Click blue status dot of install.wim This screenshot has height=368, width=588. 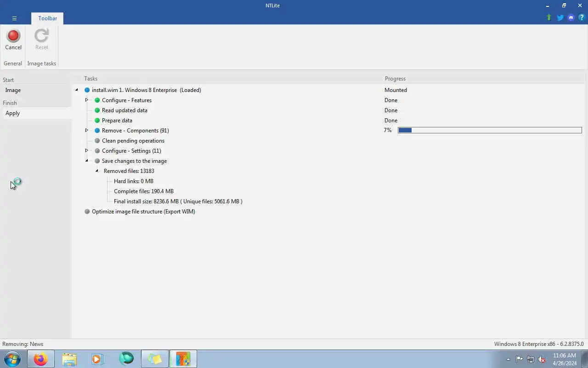[87, 90]
